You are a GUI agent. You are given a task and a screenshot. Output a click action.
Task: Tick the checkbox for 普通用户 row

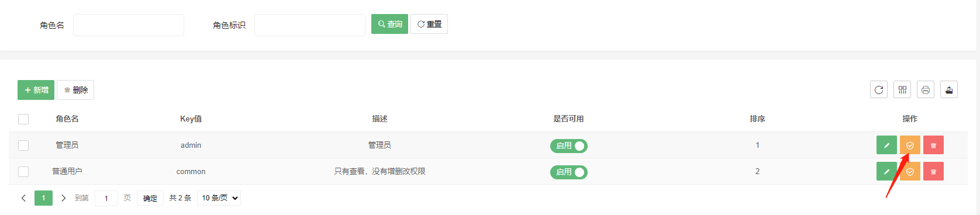[x=23, y=172]
